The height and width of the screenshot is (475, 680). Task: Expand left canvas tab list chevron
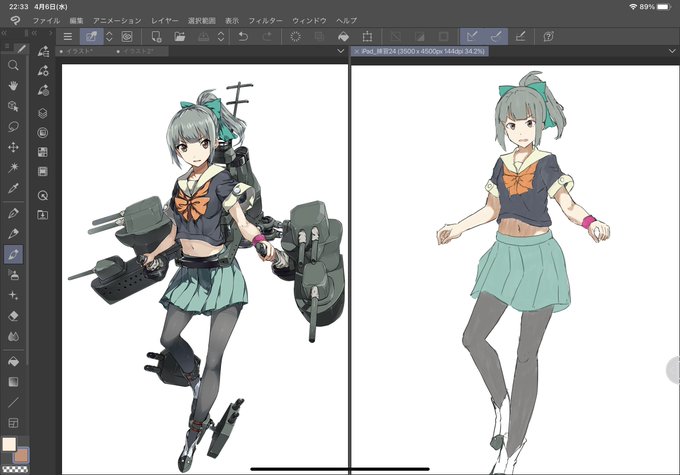pos(340,51)
